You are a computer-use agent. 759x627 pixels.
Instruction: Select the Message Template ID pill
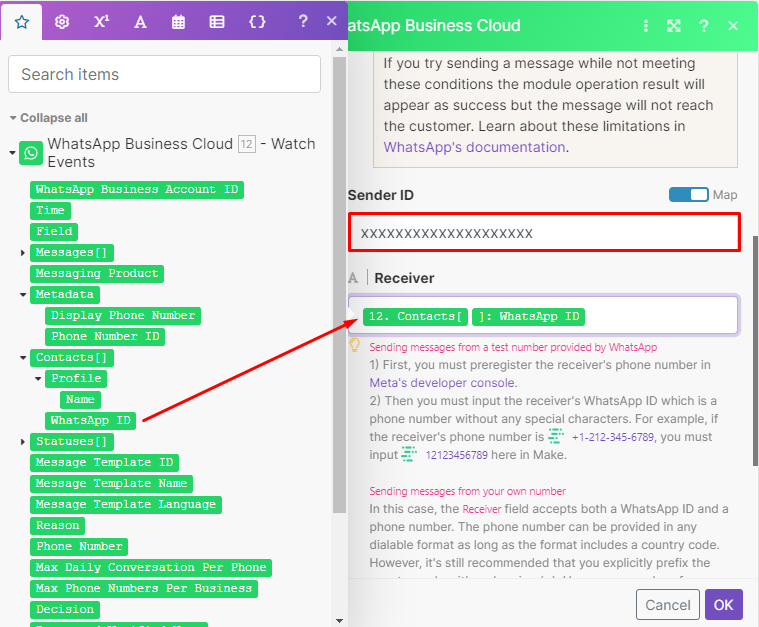coord(105,462)
